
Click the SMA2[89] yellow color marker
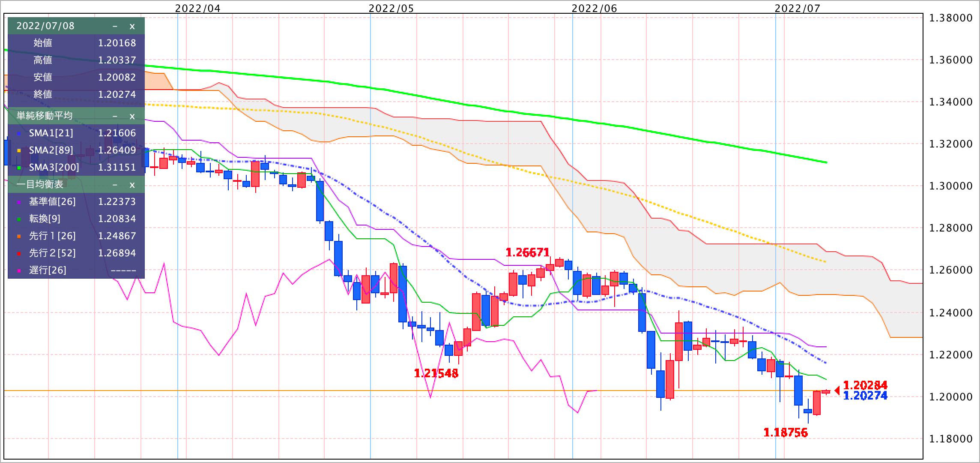19,150
